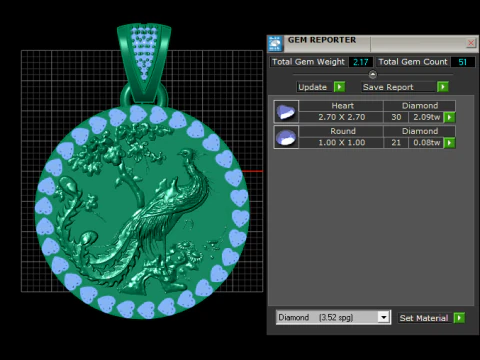
Task: Click the Gem Reporter panel icon
Action: 275,44
